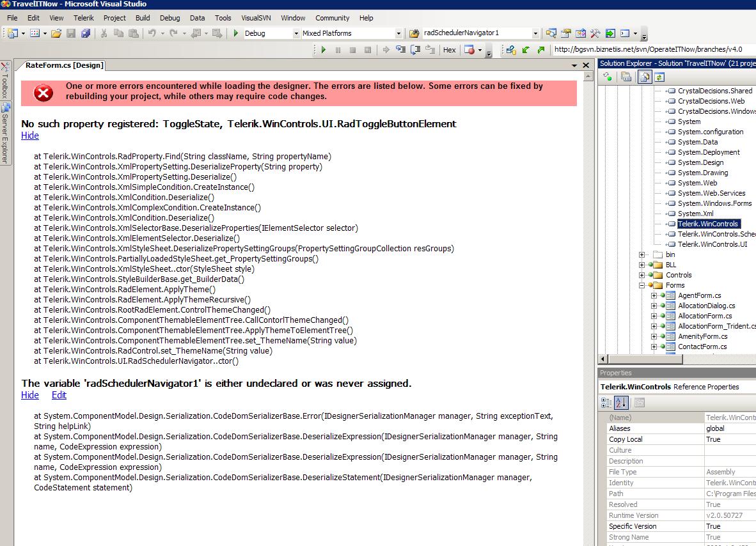Open the Solution Explorer toolbar icon
This screenshot has width=756, height=546.
551,33
